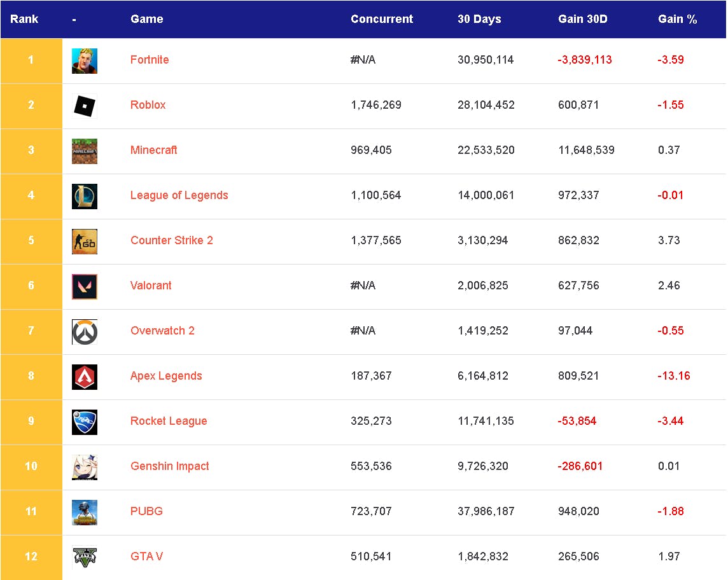Screen dimensions: 728x580
Task: Select the Genshin Impact character icon
Action: (85, 467)
